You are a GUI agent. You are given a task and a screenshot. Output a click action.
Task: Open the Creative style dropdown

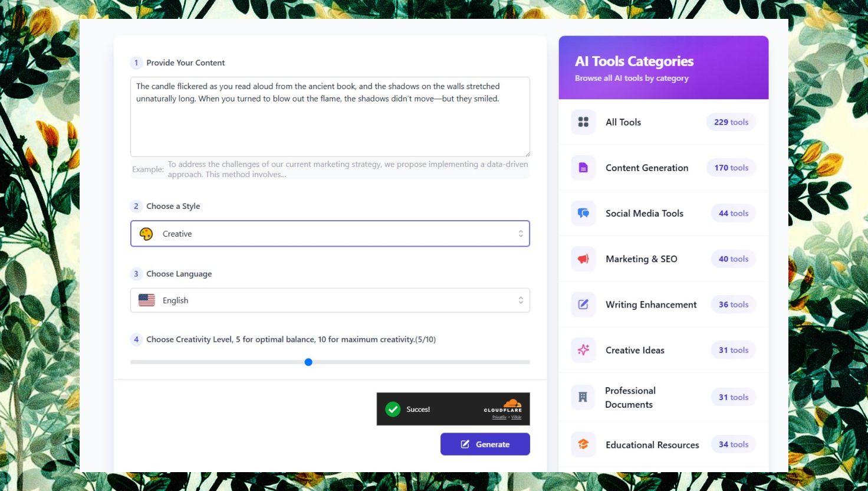(330, 234)
